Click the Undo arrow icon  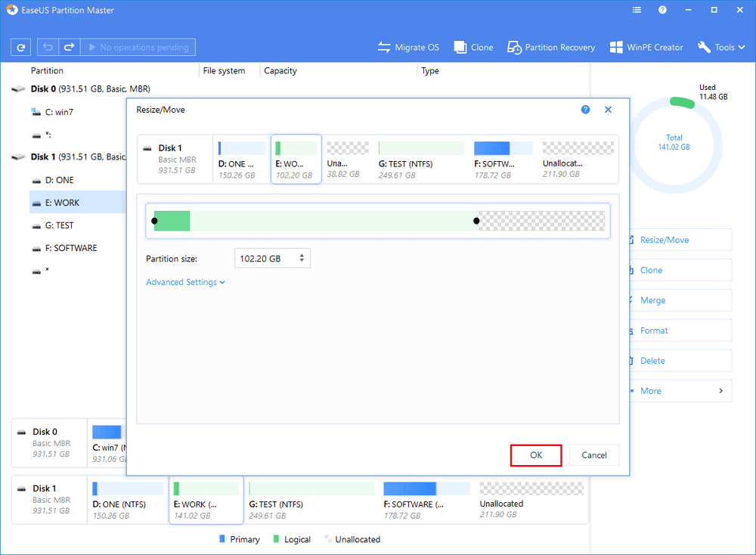[x=49, y=47]
